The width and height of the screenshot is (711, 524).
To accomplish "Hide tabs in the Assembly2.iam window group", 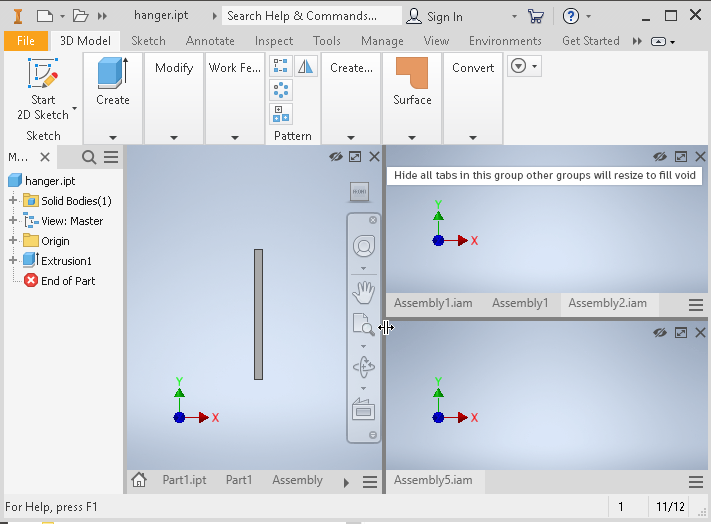I will click(660, 157).
